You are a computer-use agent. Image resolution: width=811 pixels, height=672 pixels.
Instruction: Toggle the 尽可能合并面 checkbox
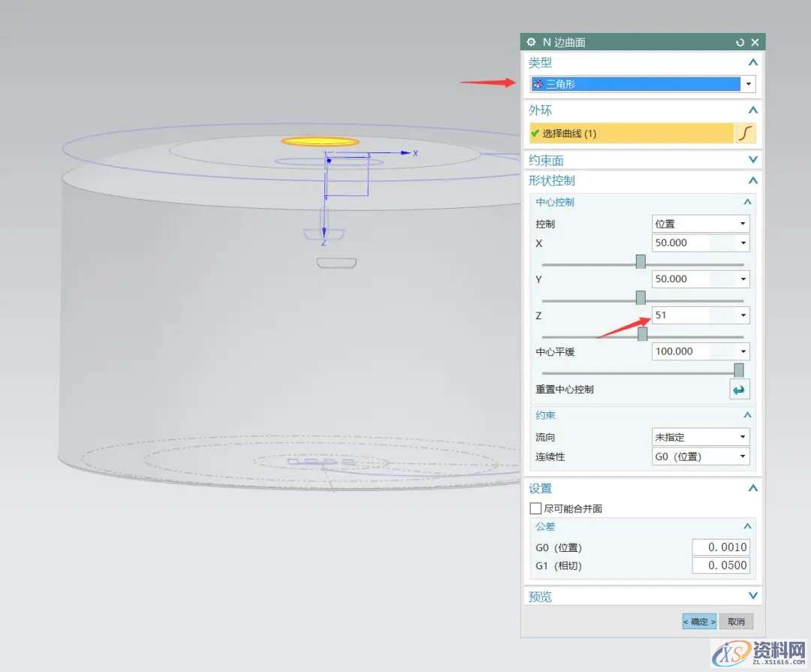[536, 508]
